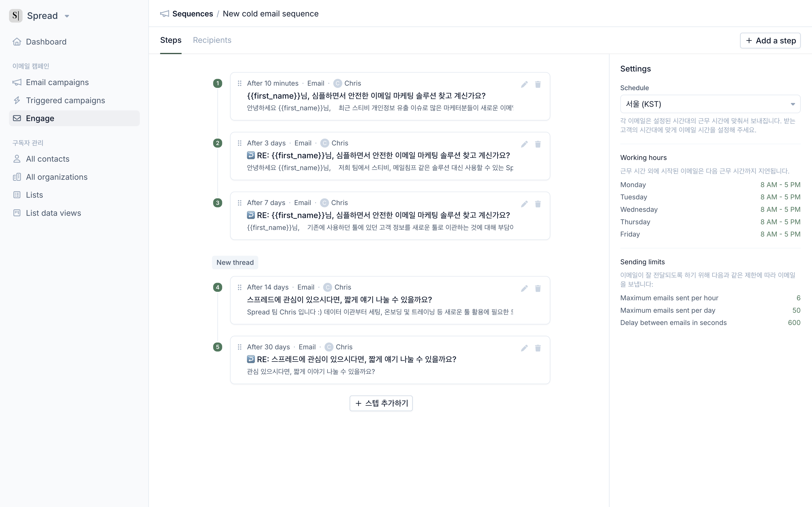Switch to the Recipients tab
The image size is (812, 507).
[x=212, y=40]
